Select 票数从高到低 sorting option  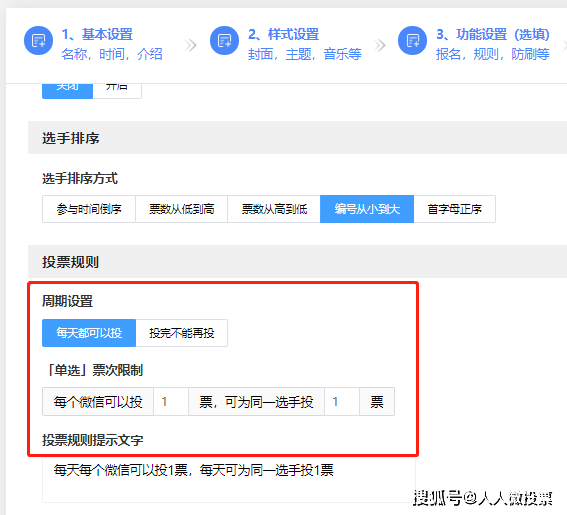[274, 209]
